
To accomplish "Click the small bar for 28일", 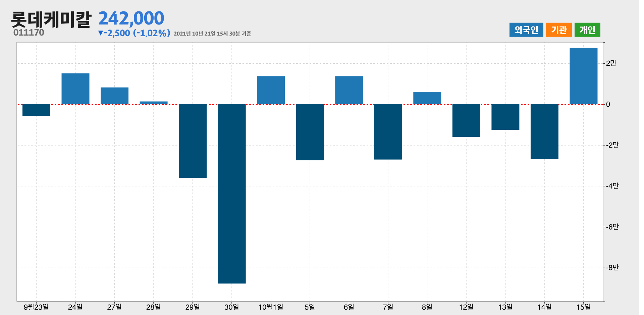I will (154, 103).
